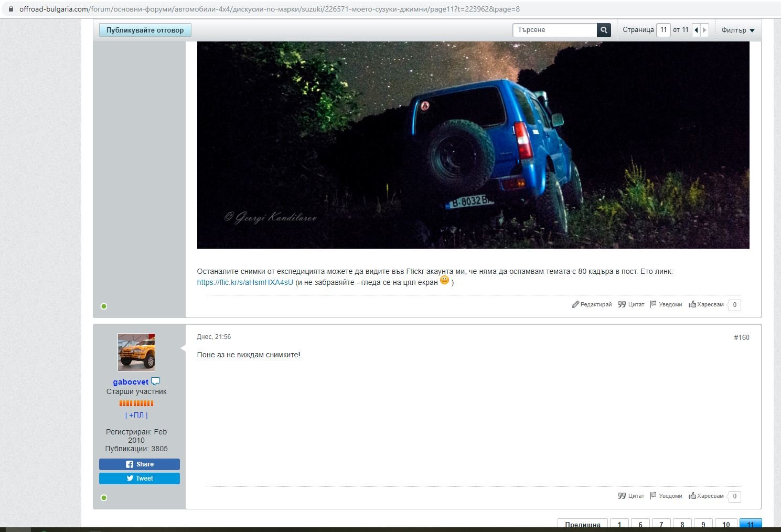Click Редактирай on the photo post
The image size is (781, 532).
pyautogui.click(x=592, y=304)
